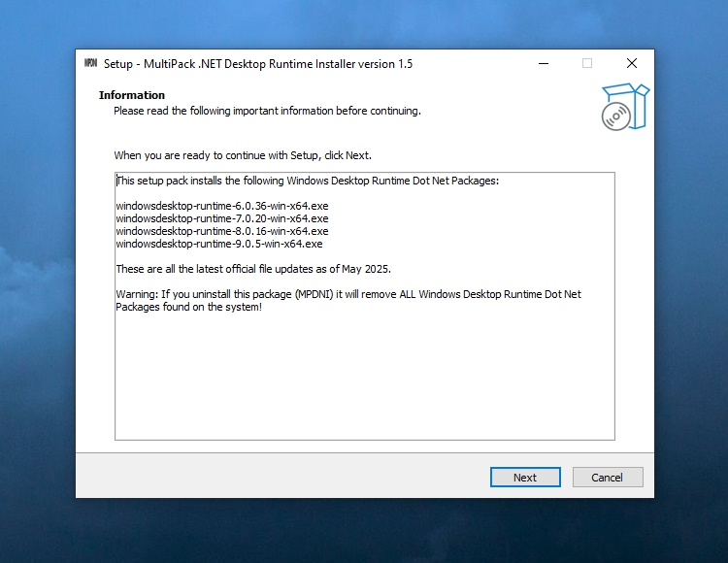Click the Warning about MPDNI uninstall text
The image size is (728, 563).
coord(348,300)
